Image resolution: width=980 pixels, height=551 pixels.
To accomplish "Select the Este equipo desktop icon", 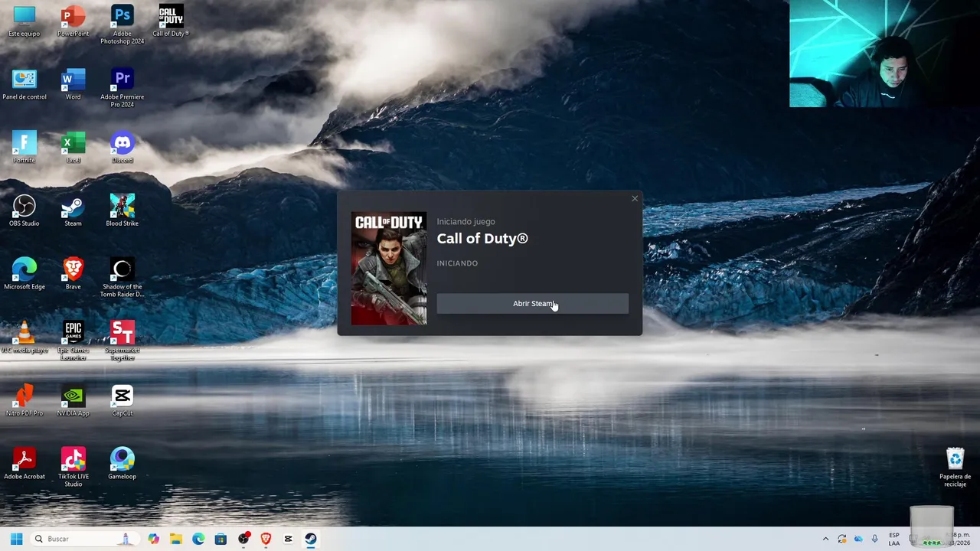I will (x=24, y=21).
